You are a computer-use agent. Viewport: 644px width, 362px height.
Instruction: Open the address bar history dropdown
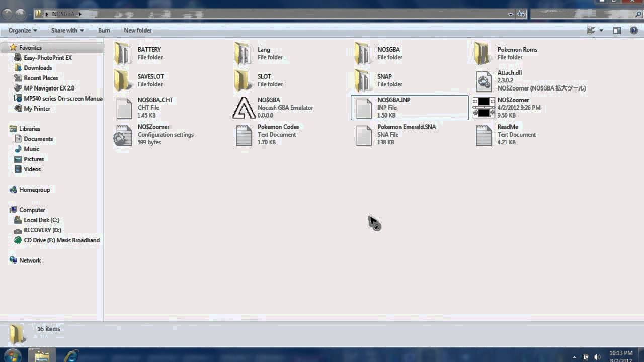(x=511, y=14)
